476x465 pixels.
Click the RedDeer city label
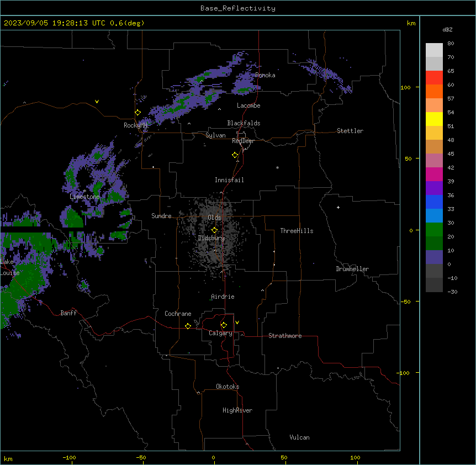point(243,141)
